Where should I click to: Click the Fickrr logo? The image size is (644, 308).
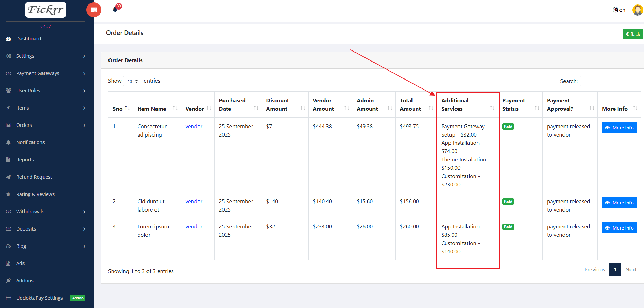point(46,10)
